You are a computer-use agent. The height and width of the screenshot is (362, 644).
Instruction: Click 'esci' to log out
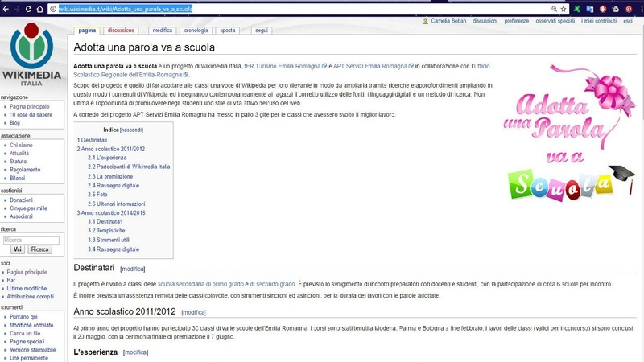[628, 21]
